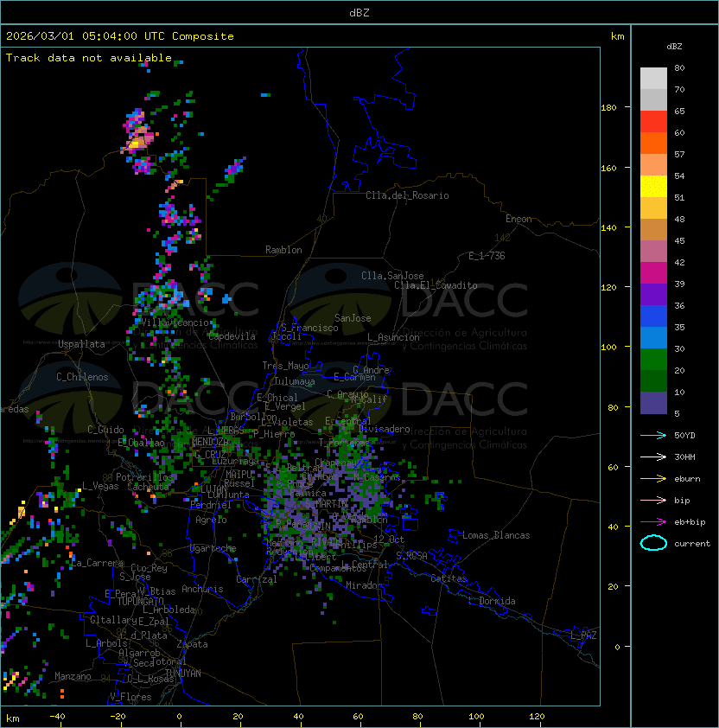
Task: Click the 'Clla.del_Rosario' place label
Action: (407, 195)
